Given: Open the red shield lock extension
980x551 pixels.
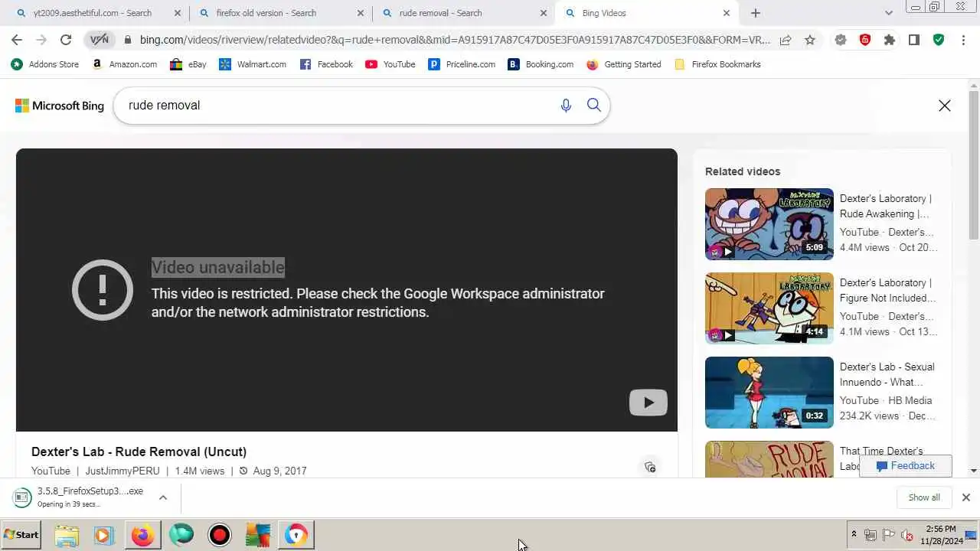Looking at the screenshot, I should 865,40.
